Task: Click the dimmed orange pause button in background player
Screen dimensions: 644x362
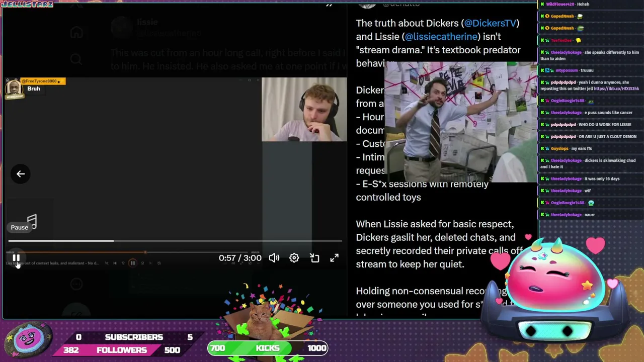Action: (132, 263)
